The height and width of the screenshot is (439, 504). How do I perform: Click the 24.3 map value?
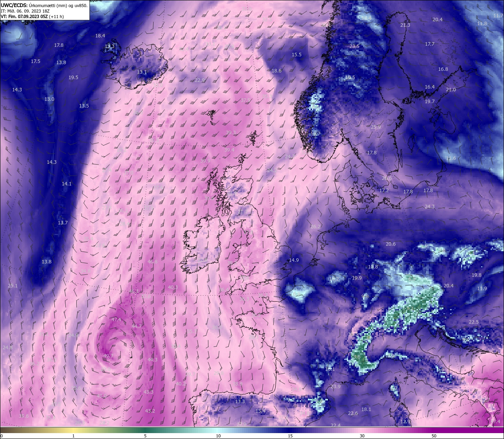tap(430, 206)
